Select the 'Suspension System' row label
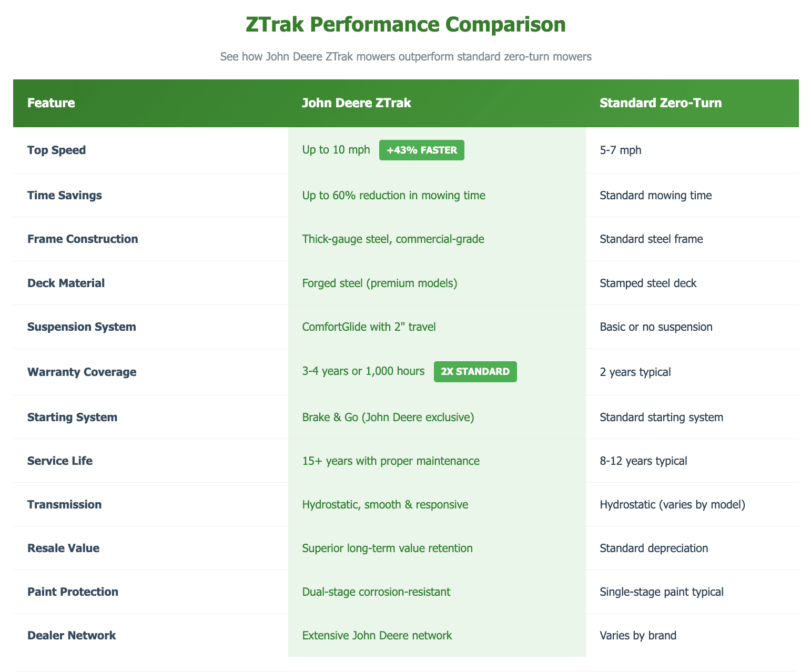 tap(82, 327)
